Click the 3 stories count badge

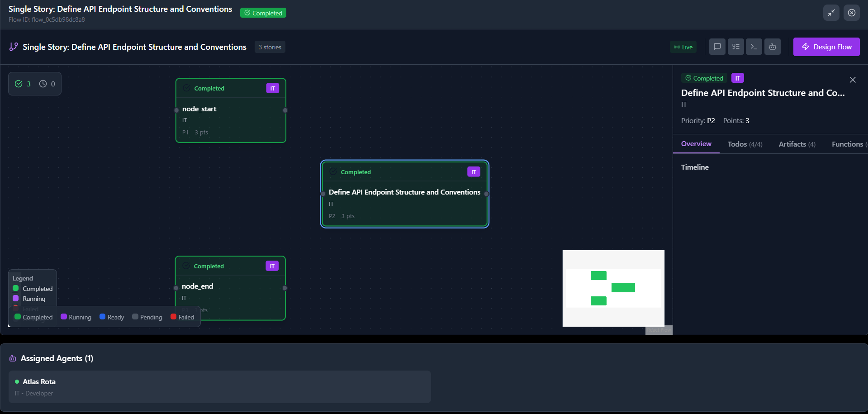point(270,47)
